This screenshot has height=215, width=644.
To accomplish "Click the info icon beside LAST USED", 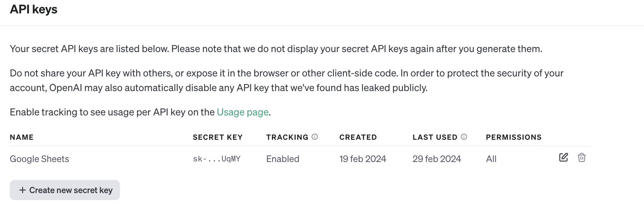I will [464, 137].
